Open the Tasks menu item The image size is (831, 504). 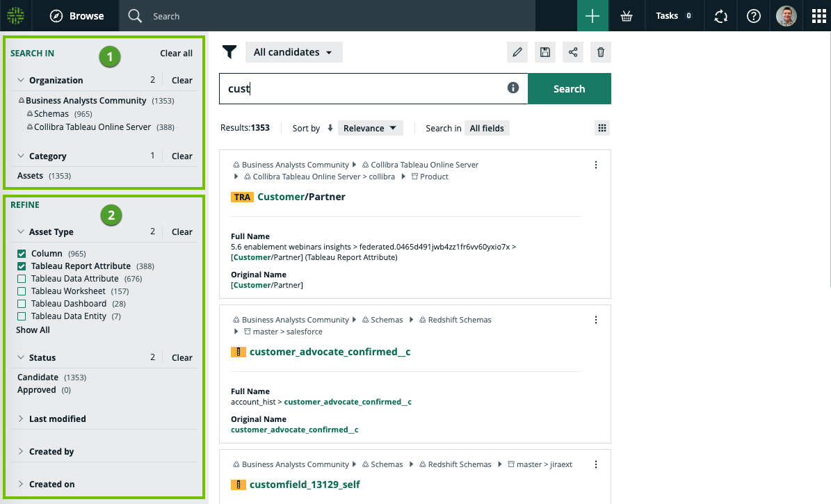tap(673, 16)
